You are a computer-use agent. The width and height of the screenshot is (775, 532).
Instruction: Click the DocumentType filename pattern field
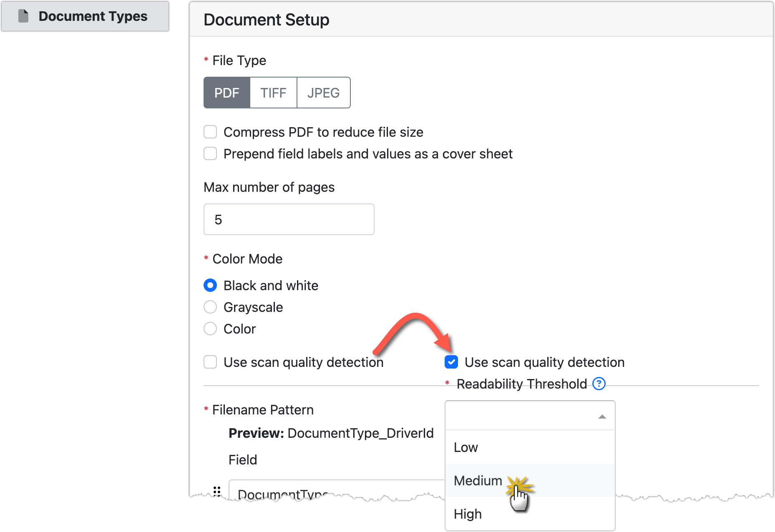point(334,492)
